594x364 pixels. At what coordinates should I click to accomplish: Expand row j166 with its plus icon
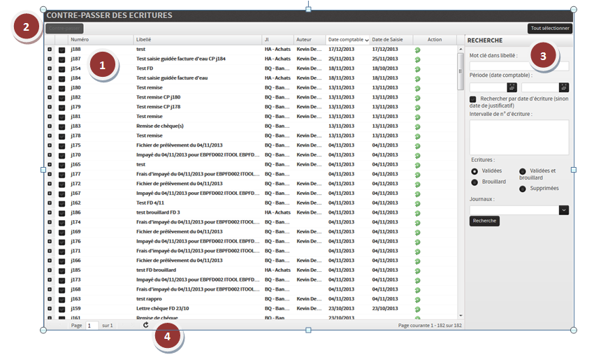(x=50, y=261)
